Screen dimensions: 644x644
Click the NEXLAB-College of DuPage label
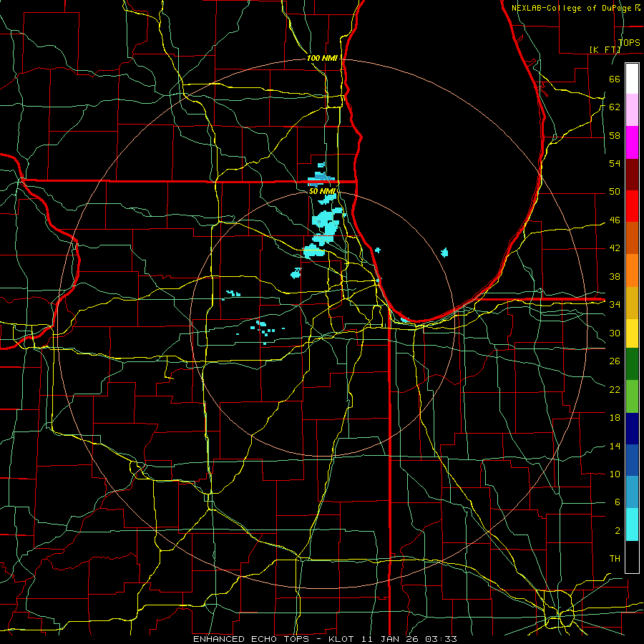572,8
